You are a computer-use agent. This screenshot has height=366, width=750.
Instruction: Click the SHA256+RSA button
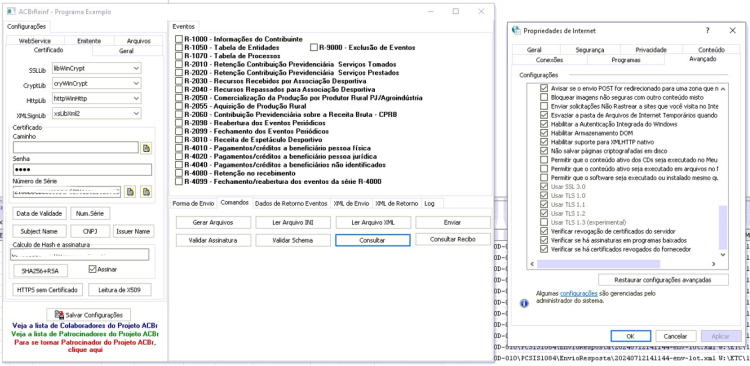pos(41,270)
